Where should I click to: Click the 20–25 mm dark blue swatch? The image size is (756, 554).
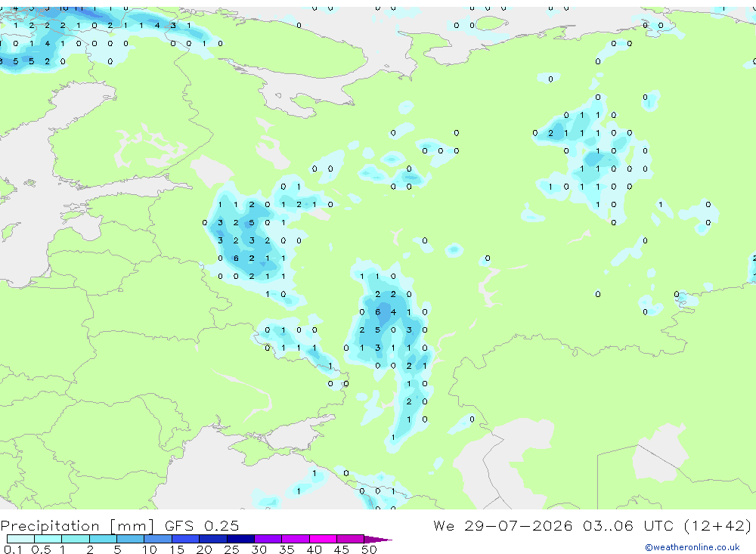(212, 539)
